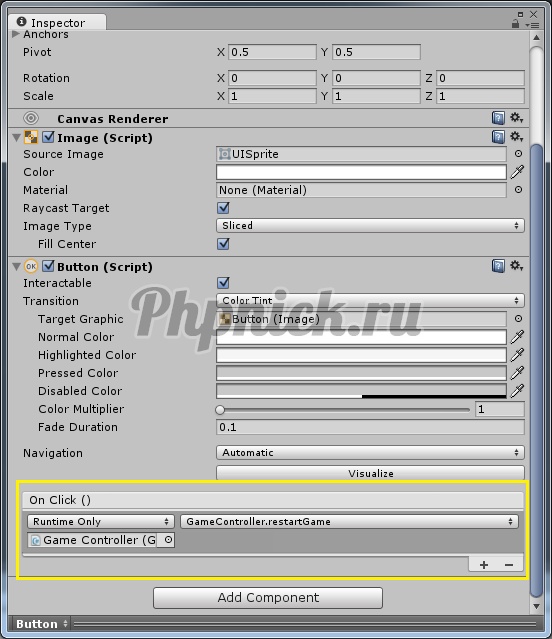Image resolution: width=552 pixels, height=639 pixels.
Task: Disable Raycast Target checkbox
Action: [x=223, y=208]
